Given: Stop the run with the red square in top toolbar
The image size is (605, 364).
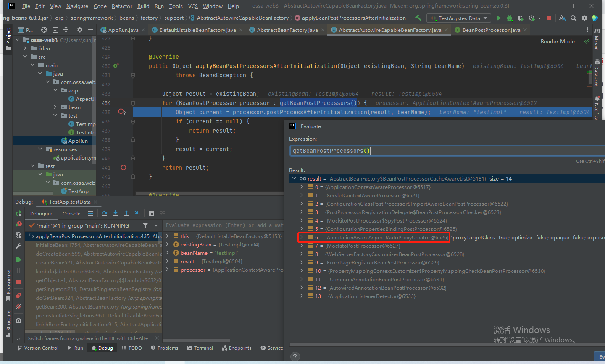Looking at the screenshot, I should 548,18.
